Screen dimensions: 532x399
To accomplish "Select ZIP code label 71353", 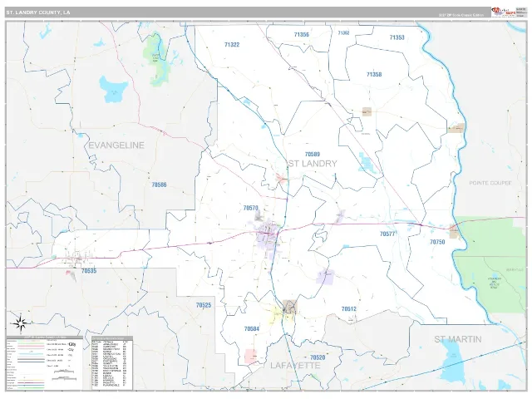I will click(x=397, y=37).
